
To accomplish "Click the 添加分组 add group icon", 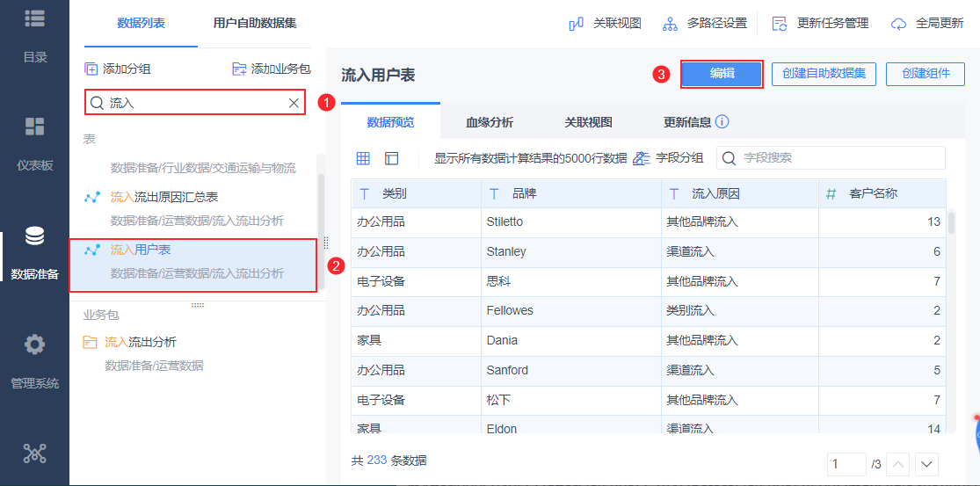I will click(x=91, y=69).
